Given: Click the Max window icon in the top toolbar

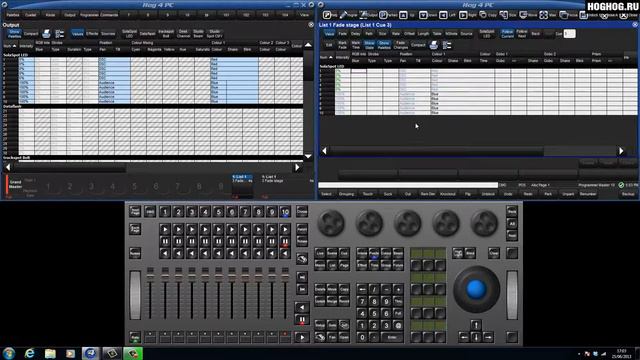Looking at the screenshot, I should click(544, 15).
